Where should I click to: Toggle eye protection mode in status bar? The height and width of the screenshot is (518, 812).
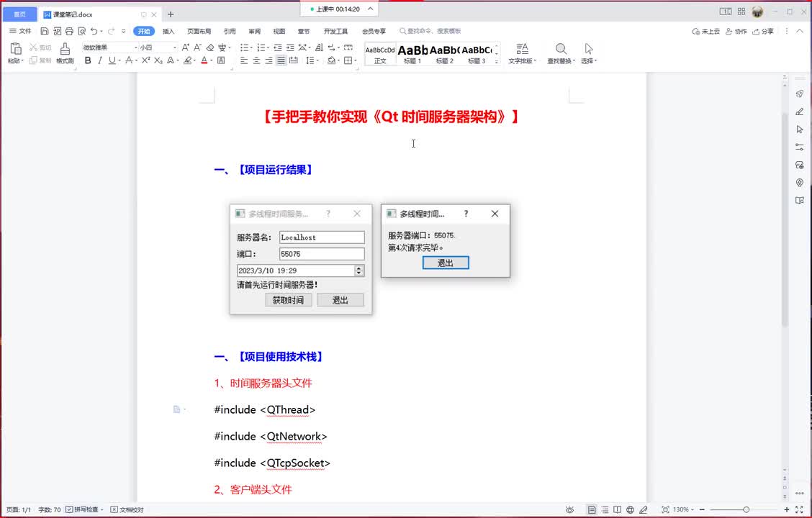coord(569,509)
